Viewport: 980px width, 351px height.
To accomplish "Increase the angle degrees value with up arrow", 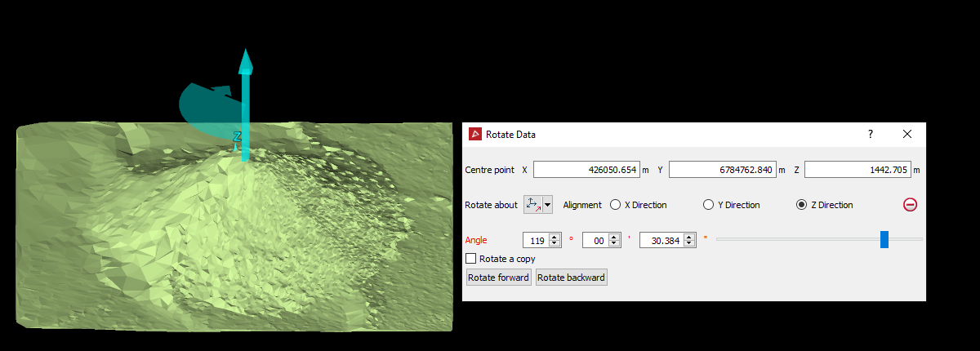I will pyautogui.click(x=555, y=237).
